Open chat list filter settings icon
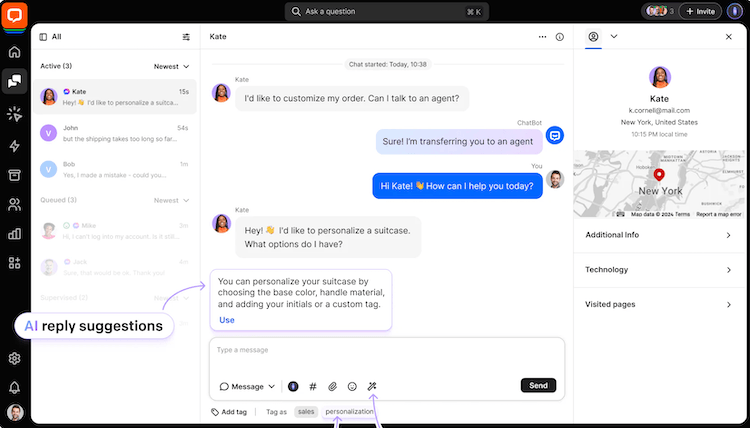The height and width of the screenshot is (428, 750). tap(186, 37)
